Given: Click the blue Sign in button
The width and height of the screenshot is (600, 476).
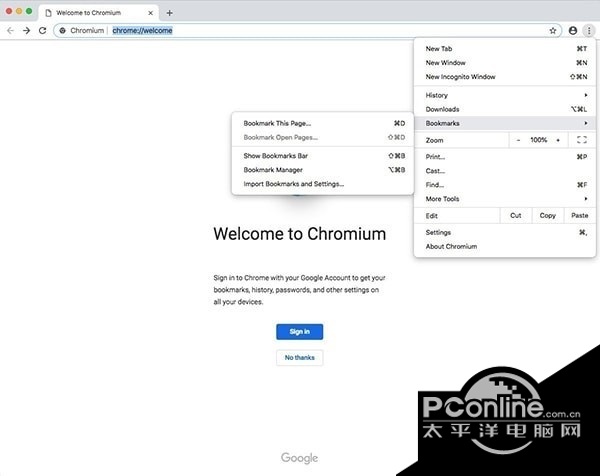Looking at the screenshot, I should [300, 332].
